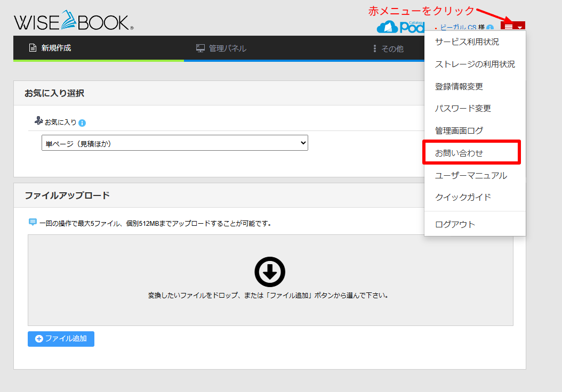Click ログアウト to sign out

pyautogui.click(x=455, y=224)
